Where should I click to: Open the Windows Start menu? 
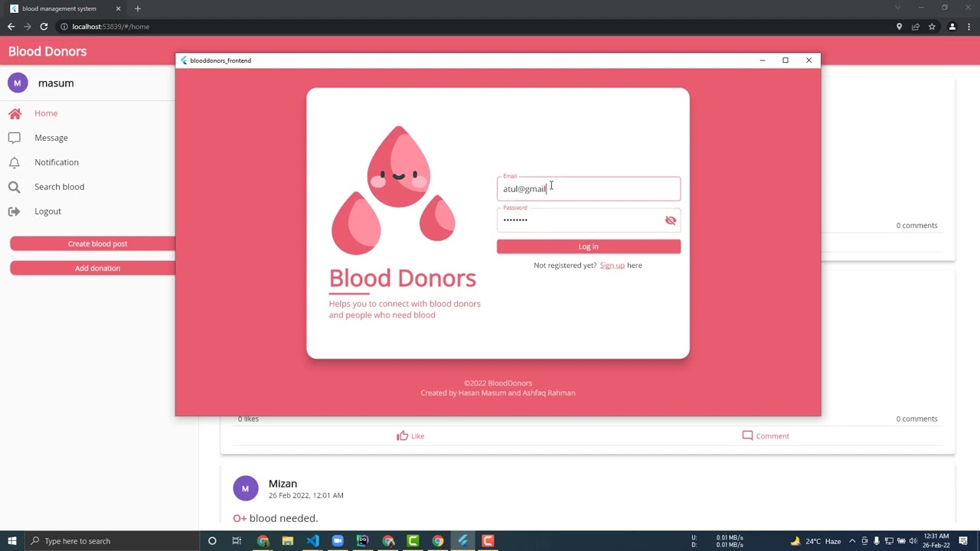click(x=11, y=541)
